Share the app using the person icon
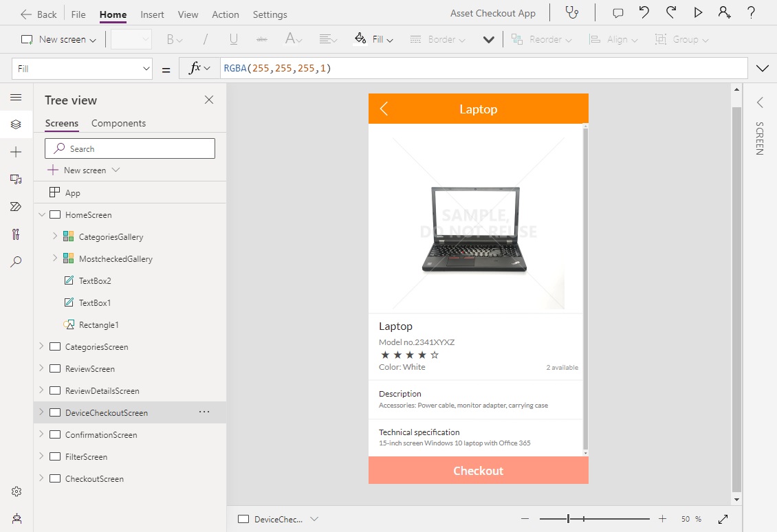Viewport: 777px width, 532px height. click(x=725, y=13)
